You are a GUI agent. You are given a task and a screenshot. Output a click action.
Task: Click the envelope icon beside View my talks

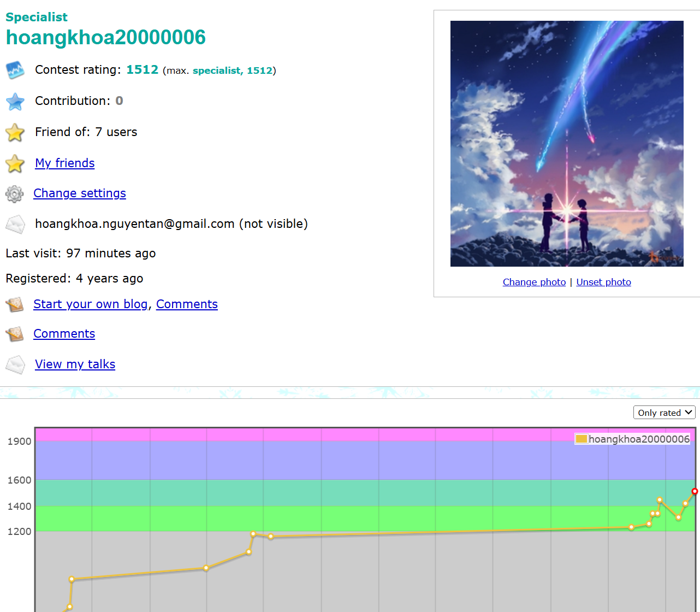click(15, 364)
